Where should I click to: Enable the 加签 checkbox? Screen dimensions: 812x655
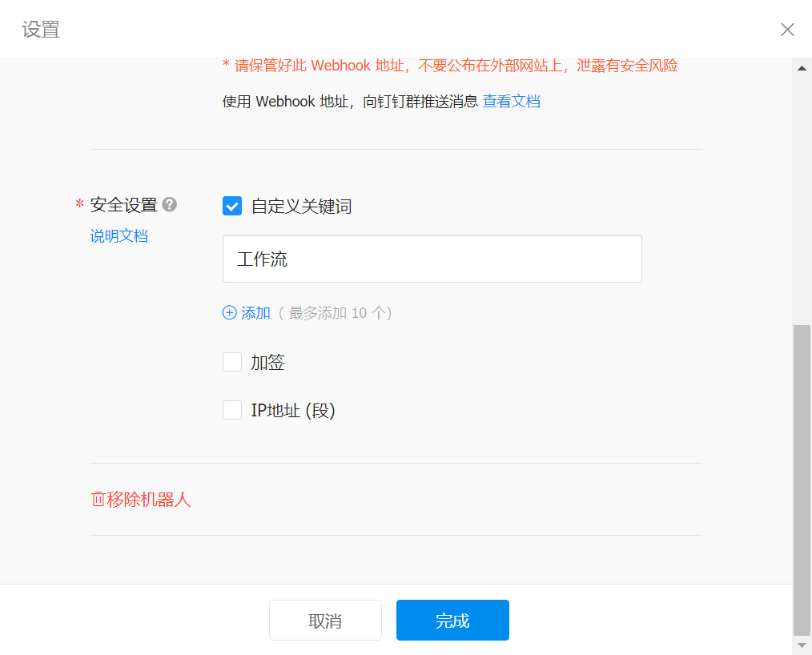[x=232, y=363]
